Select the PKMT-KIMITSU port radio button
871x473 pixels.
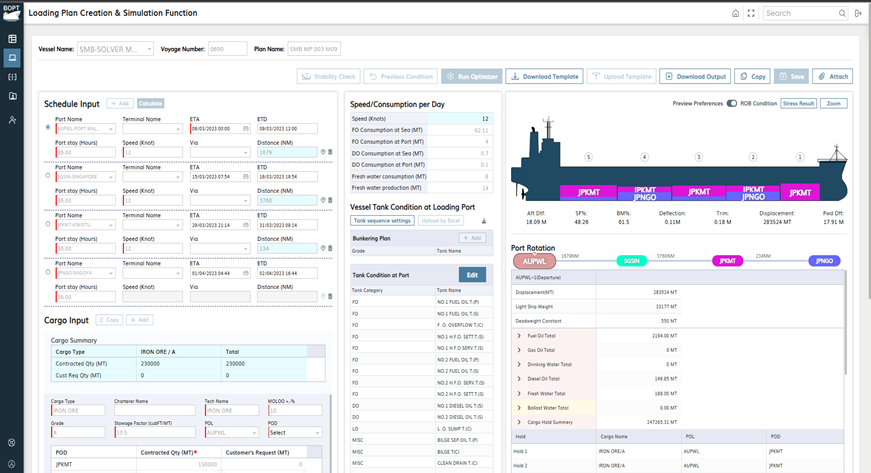[x=49, y=224]
